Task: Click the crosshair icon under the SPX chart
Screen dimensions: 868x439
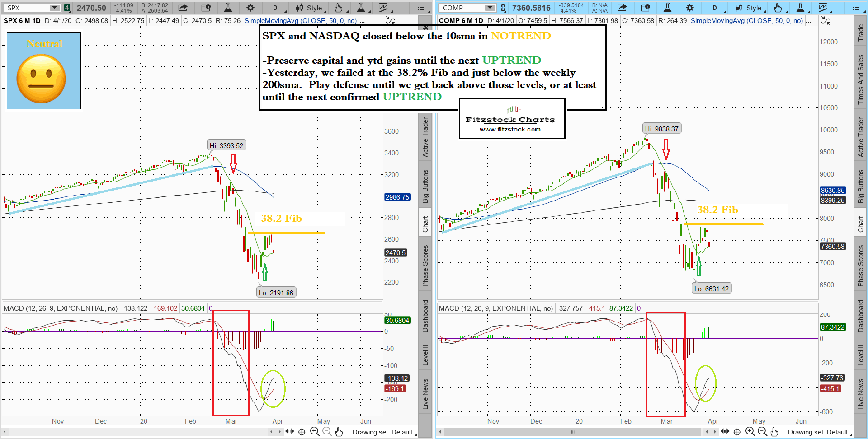Action: 302,432
